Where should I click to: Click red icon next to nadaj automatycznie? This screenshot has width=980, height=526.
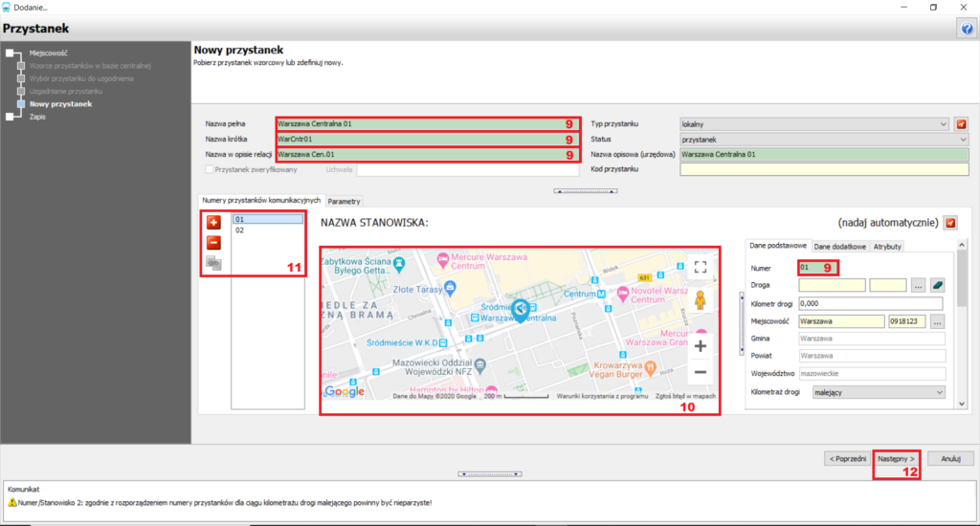click(x=950, y=223)
